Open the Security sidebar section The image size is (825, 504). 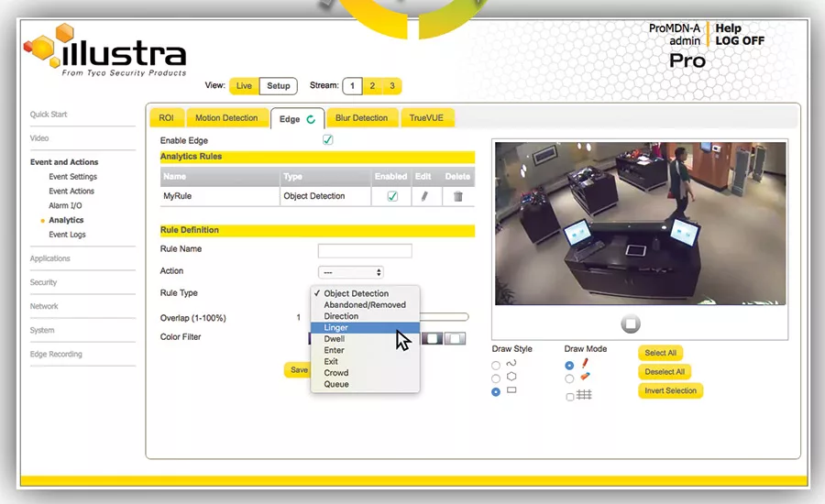pyautogui.click(x=43, y=282)
